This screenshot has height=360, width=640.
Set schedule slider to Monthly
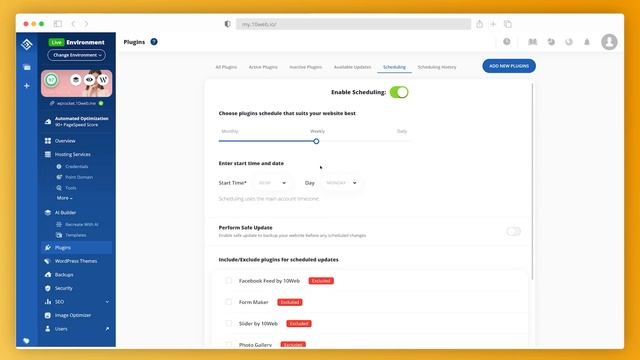click(230, 131)
